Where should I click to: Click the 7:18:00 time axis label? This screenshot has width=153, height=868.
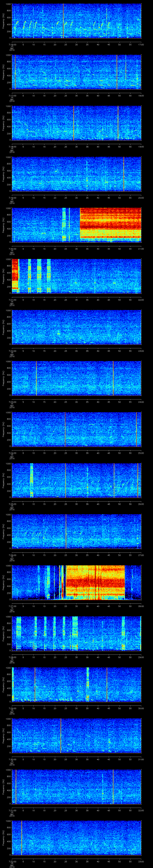pos(12,147)
